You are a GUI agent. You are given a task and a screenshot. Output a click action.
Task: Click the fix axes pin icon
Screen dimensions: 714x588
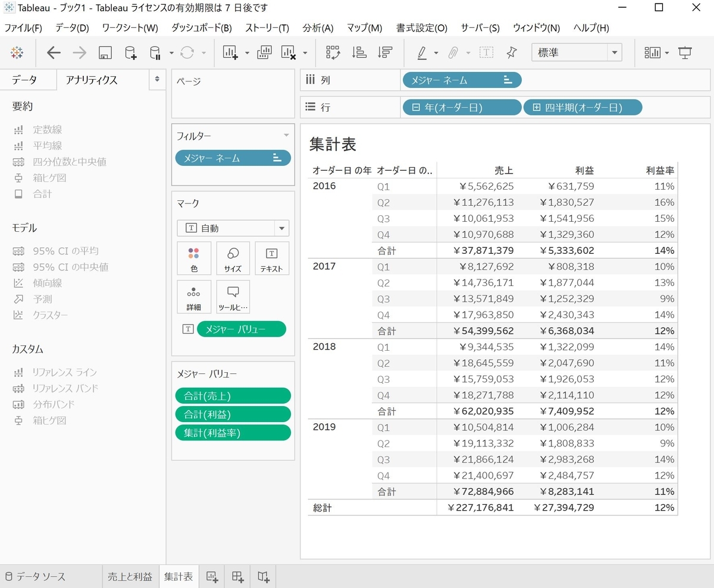pyautogui.click(x=511, y=52)
